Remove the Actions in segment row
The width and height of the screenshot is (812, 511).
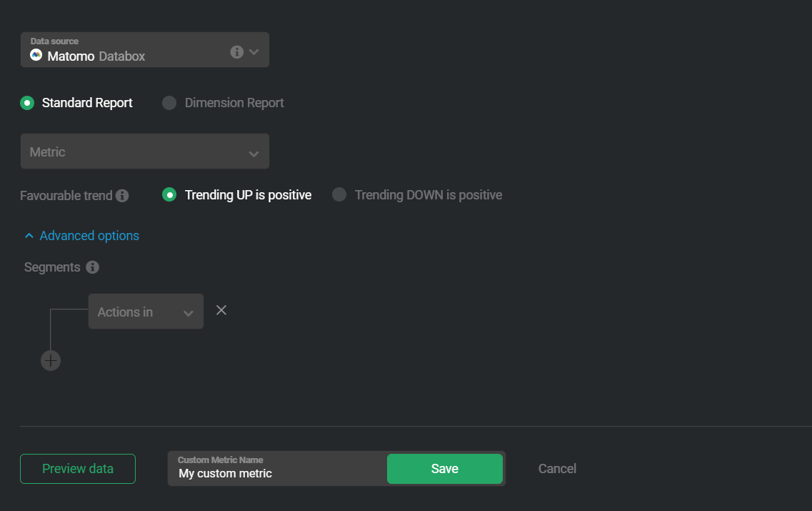(221, 310)
